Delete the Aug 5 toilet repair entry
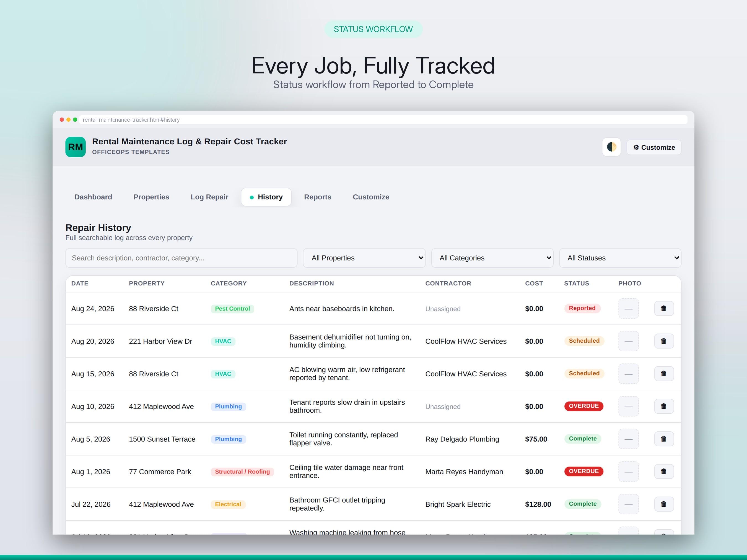The height and width of the screenshot is (560, 747). [x=664, y=439]
